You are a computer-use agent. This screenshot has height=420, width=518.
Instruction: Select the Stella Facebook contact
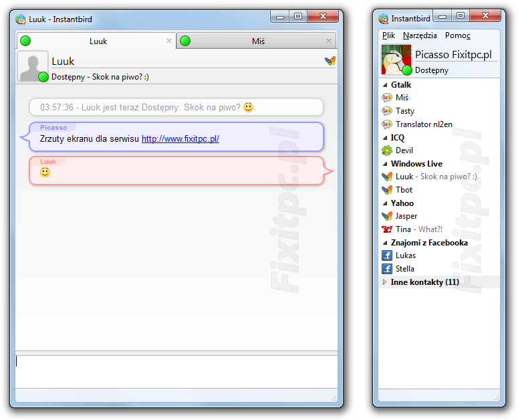pos(439,269)
